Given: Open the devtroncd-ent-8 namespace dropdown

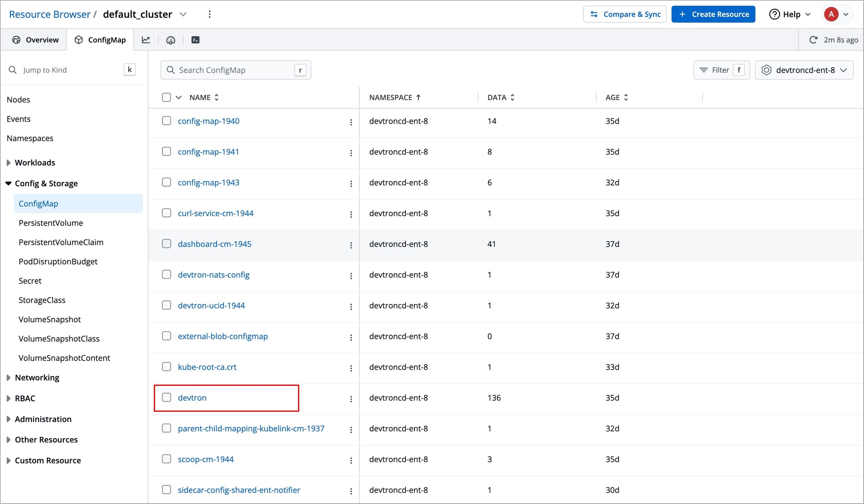Looking at the screenshot, I should tap(804, 70).
